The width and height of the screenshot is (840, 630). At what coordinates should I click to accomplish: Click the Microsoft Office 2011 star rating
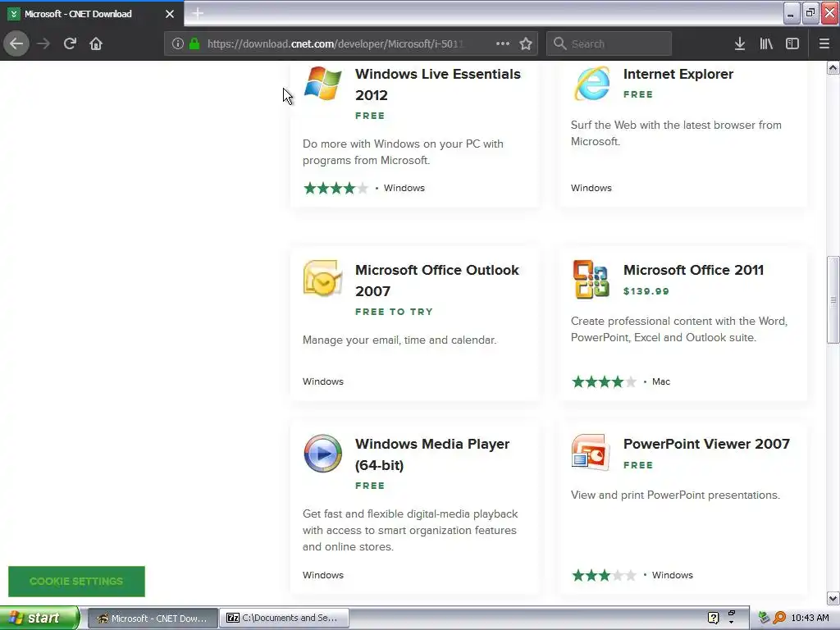point(605,381)
